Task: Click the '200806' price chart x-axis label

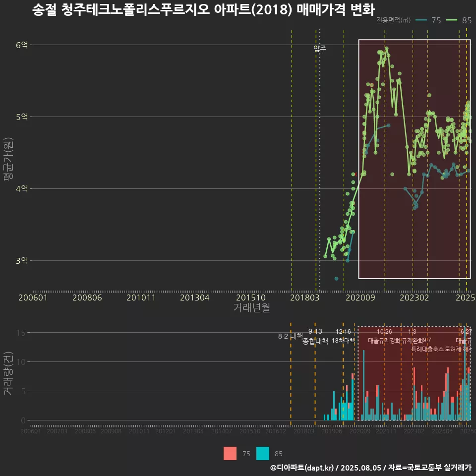Action: pos(87,297)
